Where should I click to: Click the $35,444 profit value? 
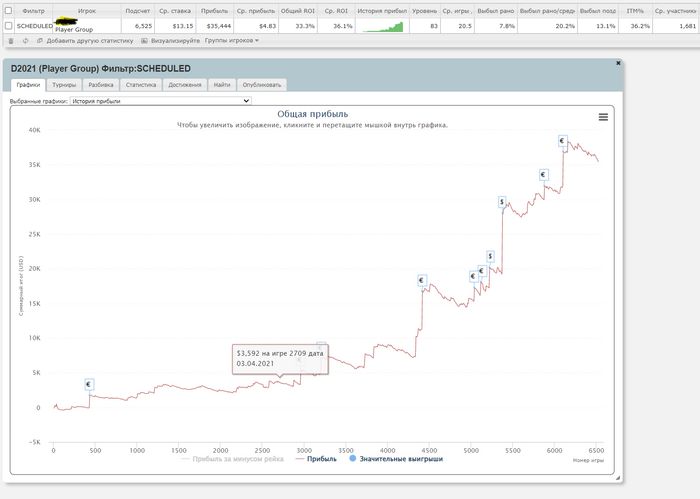(x=219, y=26)
